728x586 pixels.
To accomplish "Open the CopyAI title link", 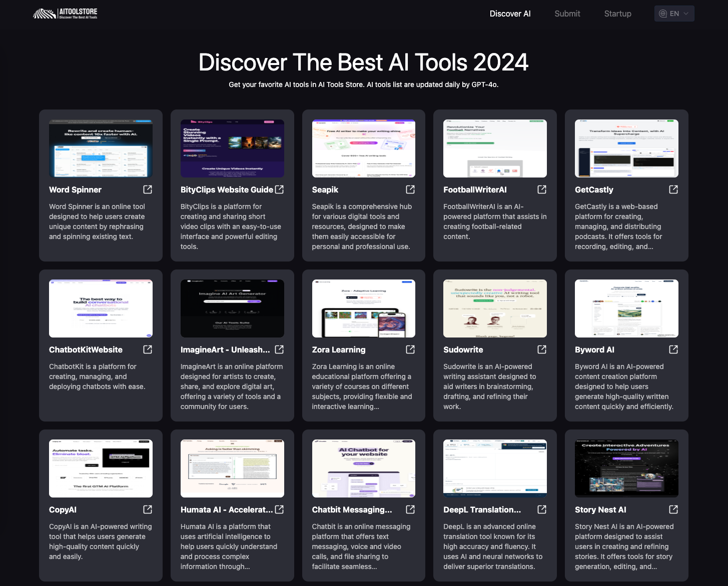I will click(x=63, y=509).
